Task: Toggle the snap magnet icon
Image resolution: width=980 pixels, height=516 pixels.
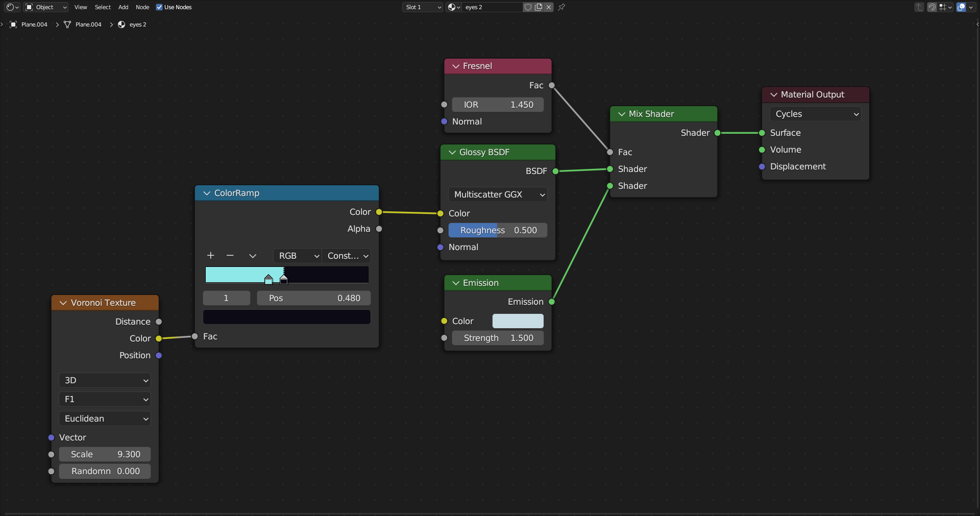Action: (932, 7)
